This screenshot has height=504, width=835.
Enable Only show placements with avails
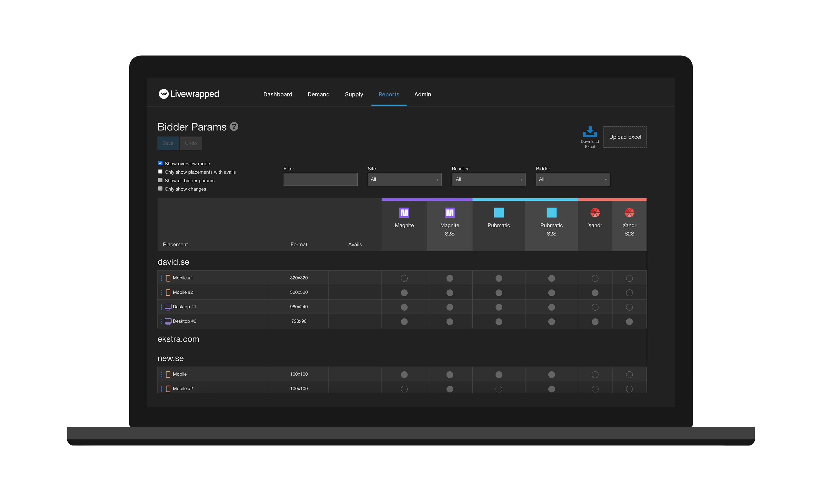click(160, 172)
